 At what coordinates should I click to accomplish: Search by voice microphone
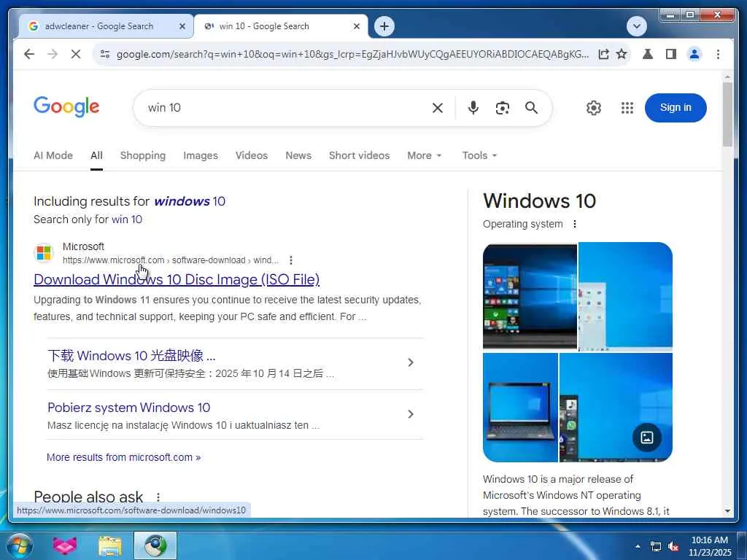[473, 108]
